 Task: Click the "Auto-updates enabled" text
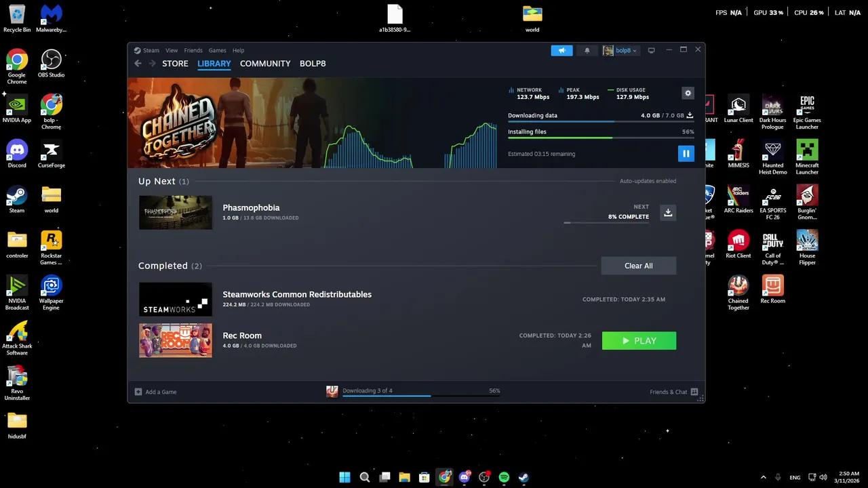(x=648, y=181)
